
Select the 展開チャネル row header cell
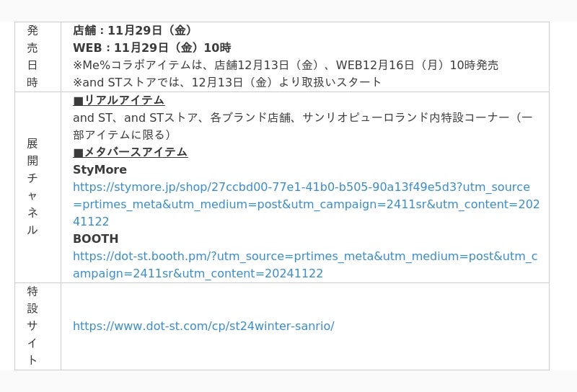(x=32, y=187)
